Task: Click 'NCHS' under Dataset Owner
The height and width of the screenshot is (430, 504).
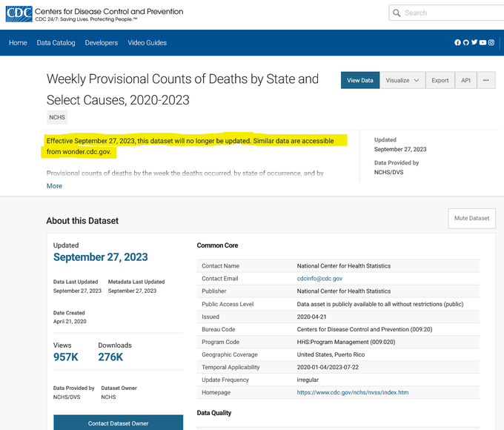Action: [x=108, y=397]
